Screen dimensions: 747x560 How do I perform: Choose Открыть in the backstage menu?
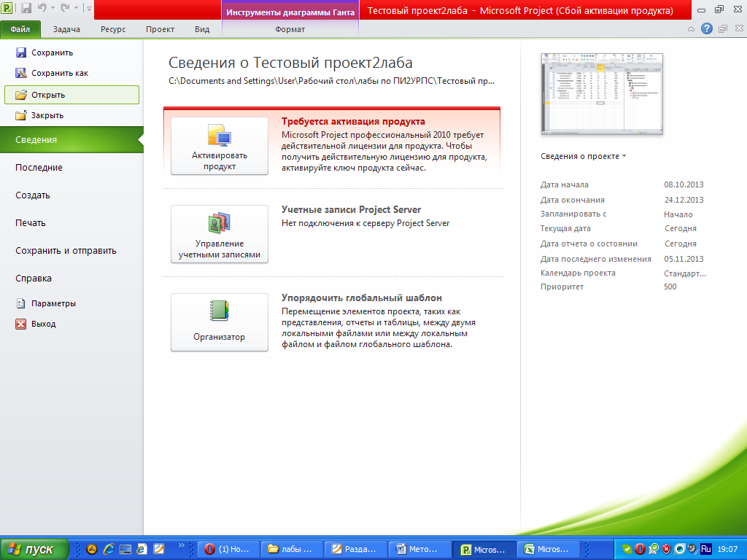tap(71, 95)
